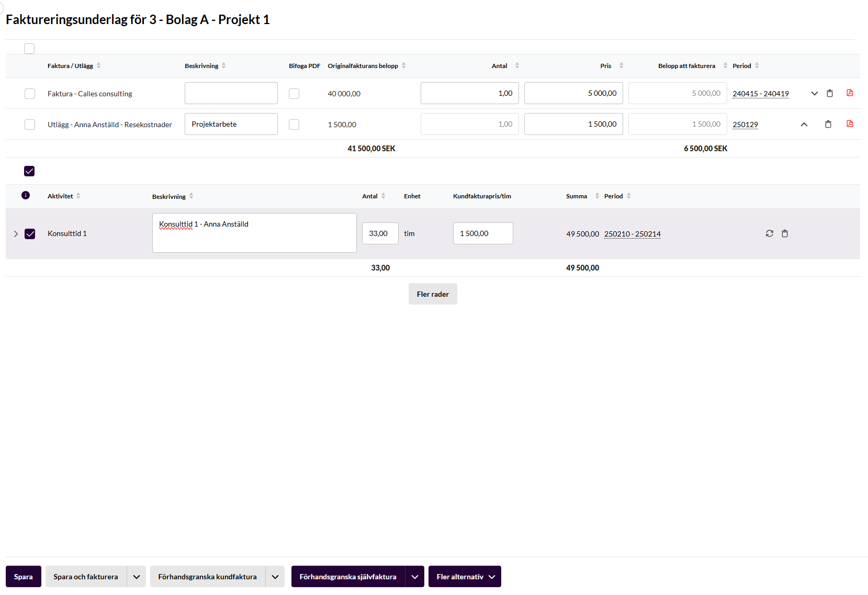Sort activities by Aktivitet column

[x=78, y=196]
